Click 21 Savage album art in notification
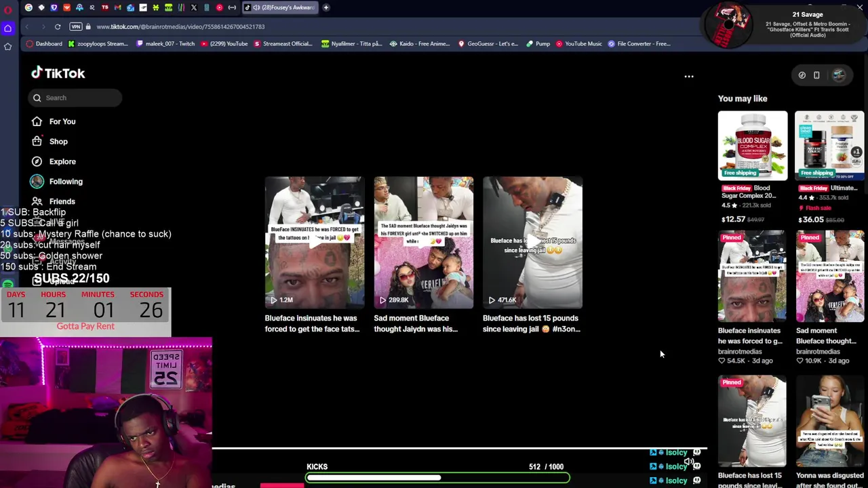The height and width of the screenshot is (488, 868). pyautogui.click(x=728, y=25)
